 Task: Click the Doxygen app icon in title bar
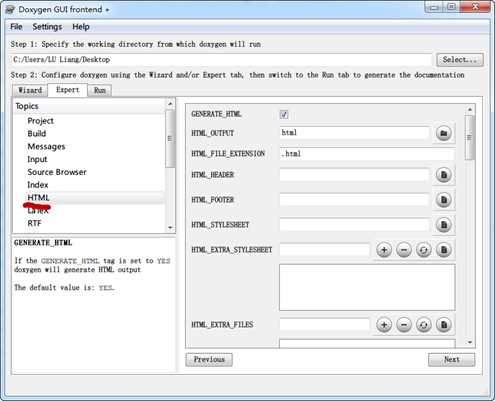click(x=10, y=9)
